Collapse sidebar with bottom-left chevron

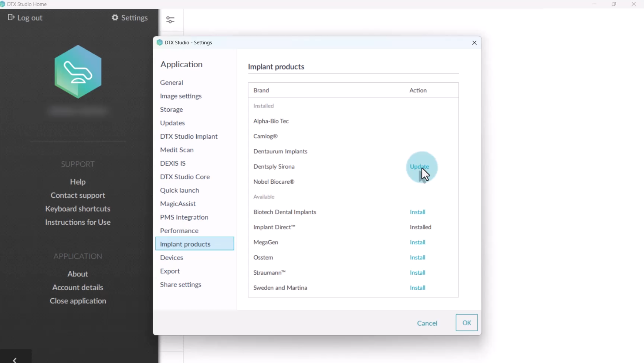(x=15, y=359)
